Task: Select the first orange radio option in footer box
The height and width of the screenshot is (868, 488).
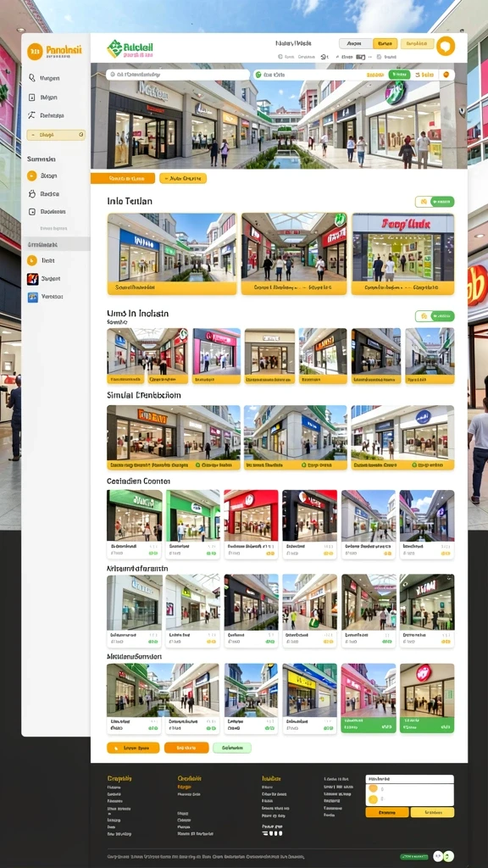Action: (373, 789)
